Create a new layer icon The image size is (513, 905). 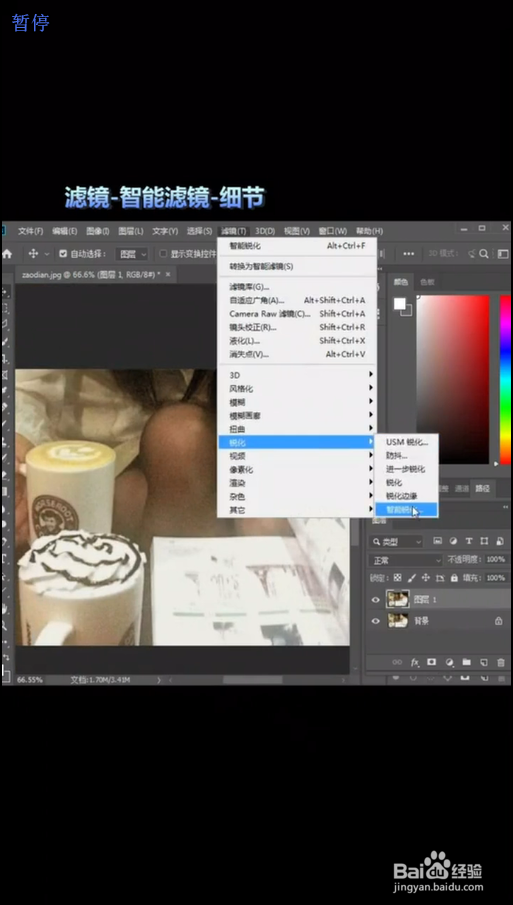[484, 662]
